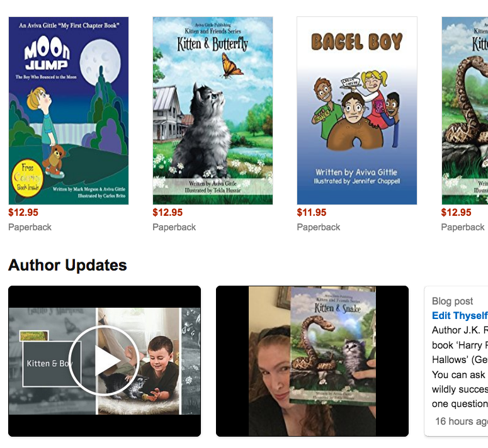Select Paperback under Moon Jump
Image resolution: width=488 pixels, height=448 pixels.
pyautogui.click(x=30, y=227)
